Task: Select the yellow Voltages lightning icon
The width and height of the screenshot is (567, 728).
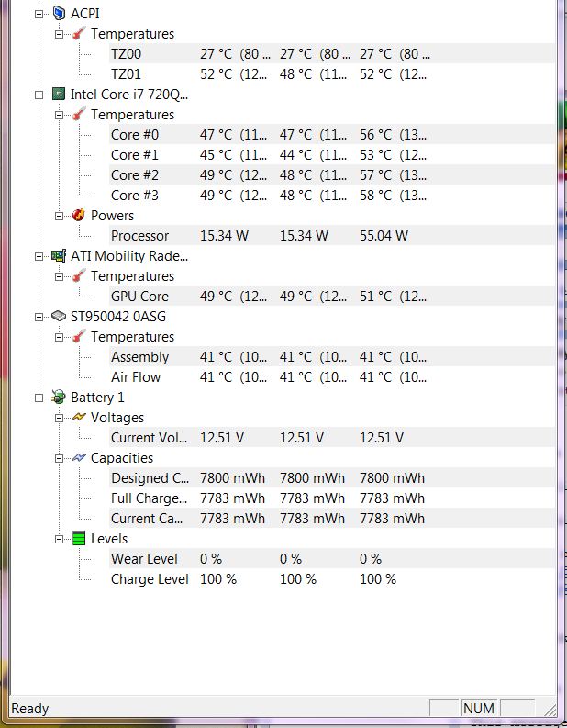Action: pos(79,417)
